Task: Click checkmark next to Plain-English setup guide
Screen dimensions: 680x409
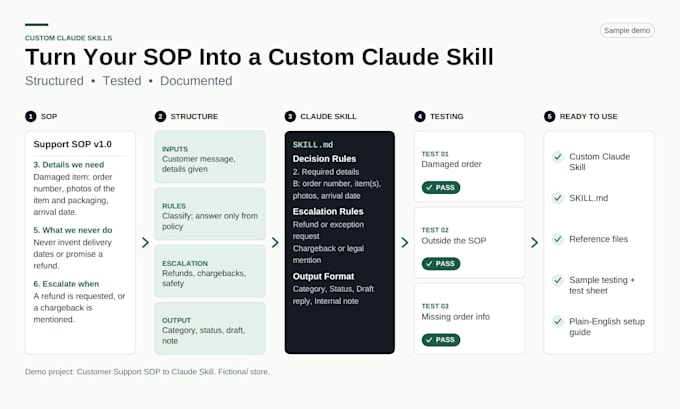Action: [558, 321]
